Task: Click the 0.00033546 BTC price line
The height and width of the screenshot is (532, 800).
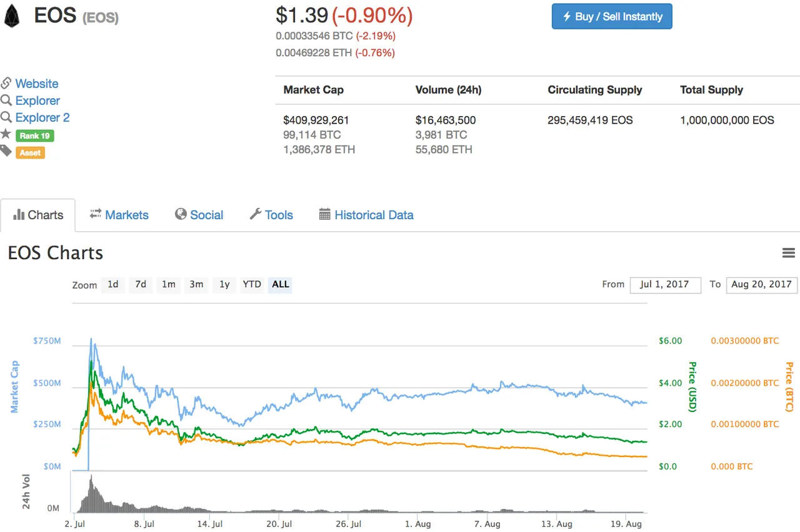Action: tap(336, 36)
